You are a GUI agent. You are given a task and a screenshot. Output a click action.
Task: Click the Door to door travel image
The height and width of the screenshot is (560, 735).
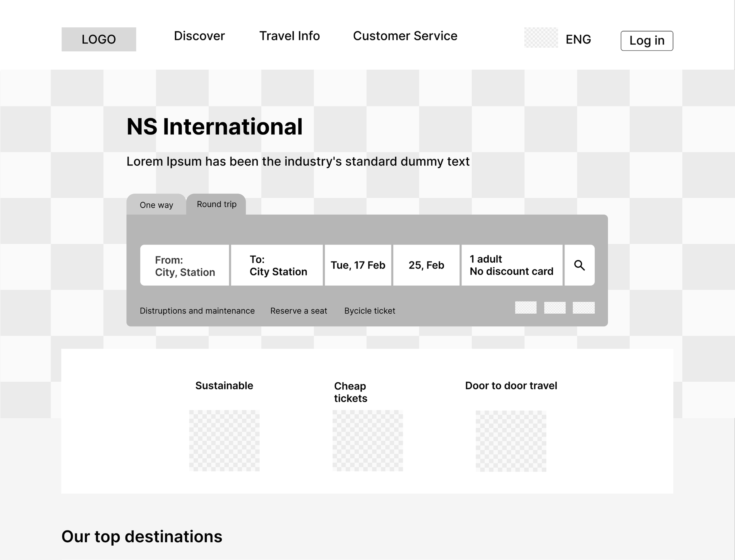[x=511, y=441]
